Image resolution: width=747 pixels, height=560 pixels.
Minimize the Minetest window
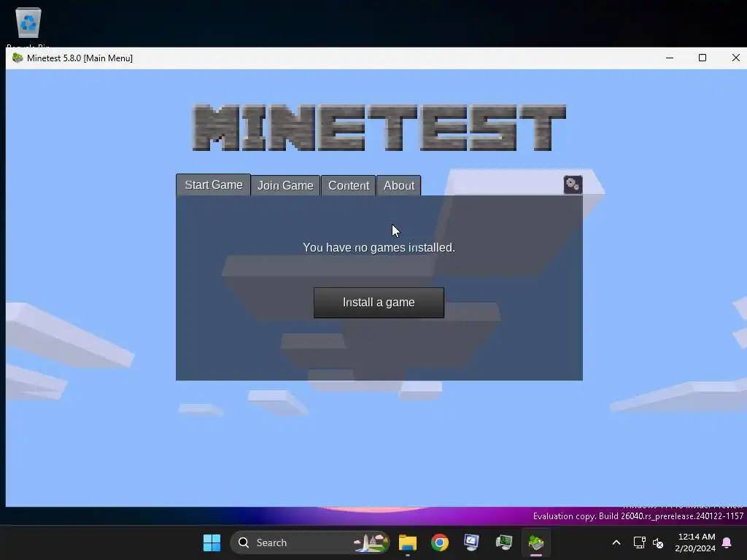pyautogui.click(x=670, y=58)
